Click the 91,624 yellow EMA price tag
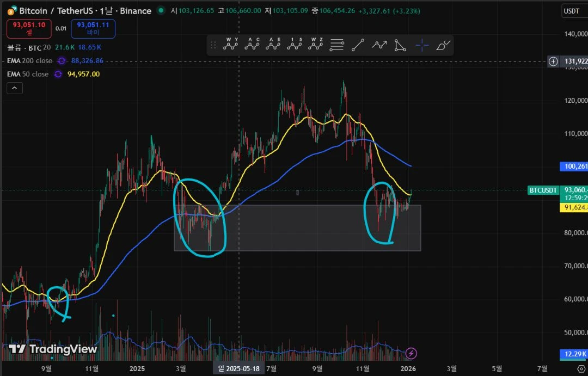The image size is (588, 376). [x=574, y=207]
